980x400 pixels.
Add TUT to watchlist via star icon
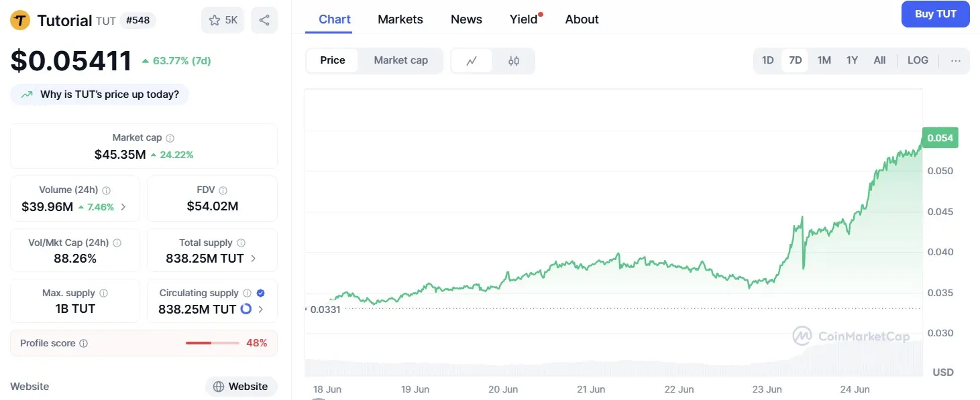pos(215,20)
